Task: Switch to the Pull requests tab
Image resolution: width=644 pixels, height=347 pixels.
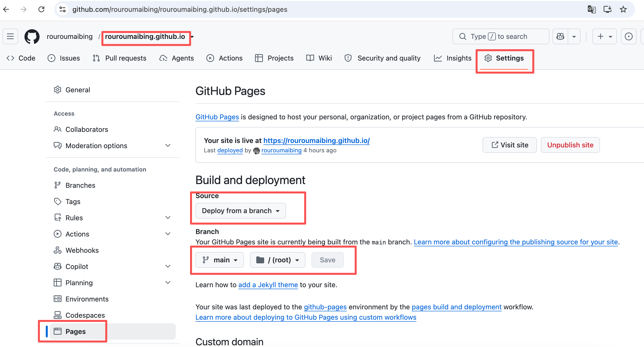Action: (x=119, y=58)
